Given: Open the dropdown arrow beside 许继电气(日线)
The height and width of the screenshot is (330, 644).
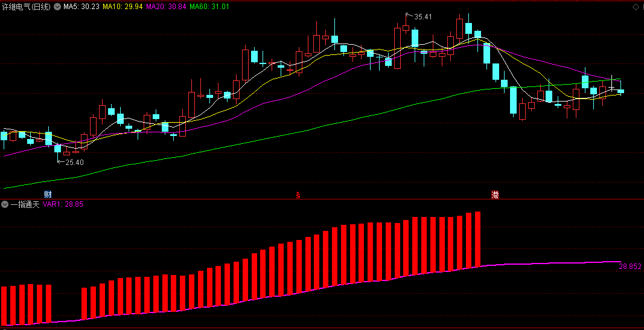Looking at the screenshot, I should tap(56, 7).
